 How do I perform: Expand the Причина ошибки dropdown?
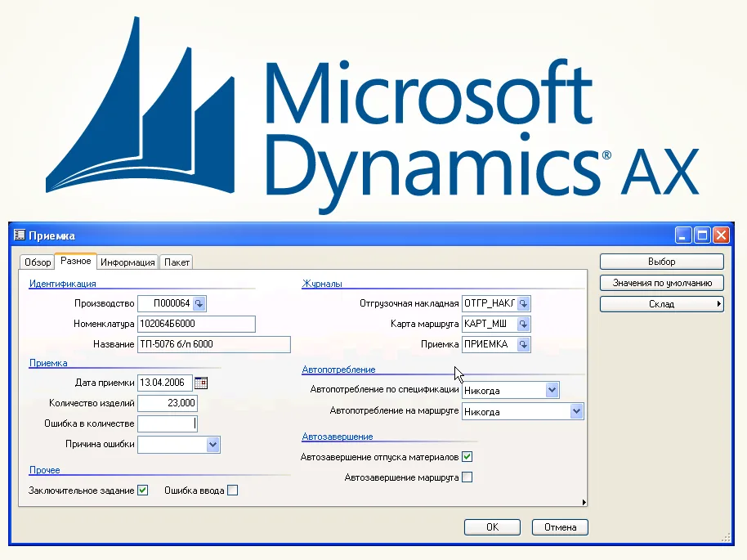coord(212,445)
